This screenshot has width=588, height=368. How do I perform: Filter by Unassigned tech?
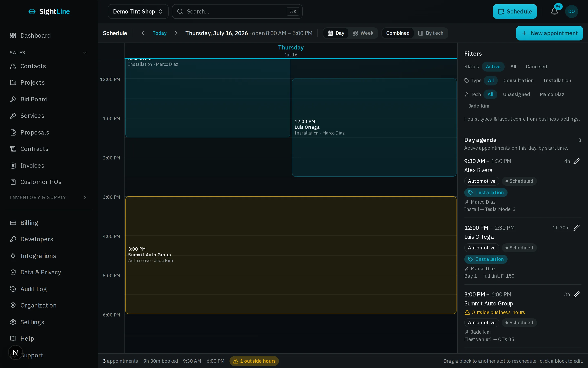(x=516, y=94)
